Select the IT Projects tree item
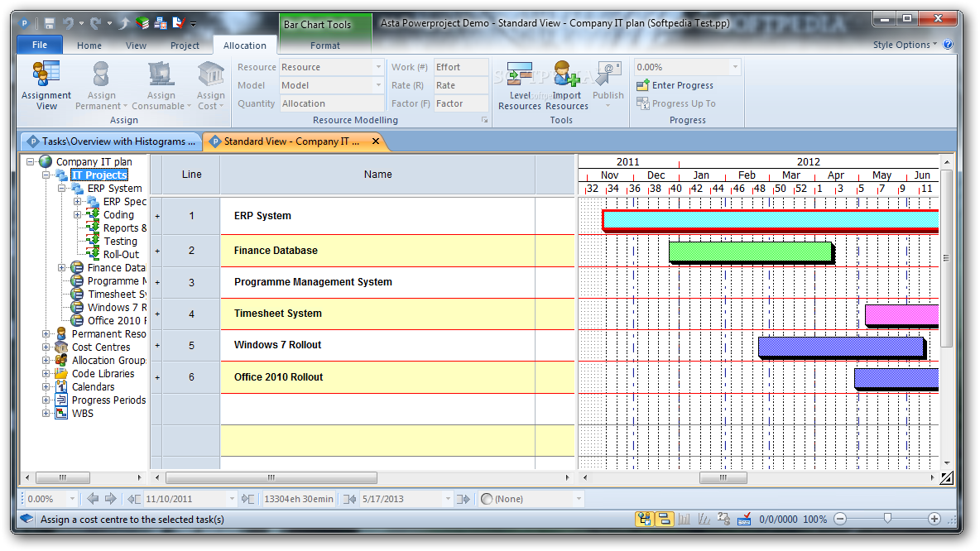This screenshot has width=980, height=551. click(99, 175)
